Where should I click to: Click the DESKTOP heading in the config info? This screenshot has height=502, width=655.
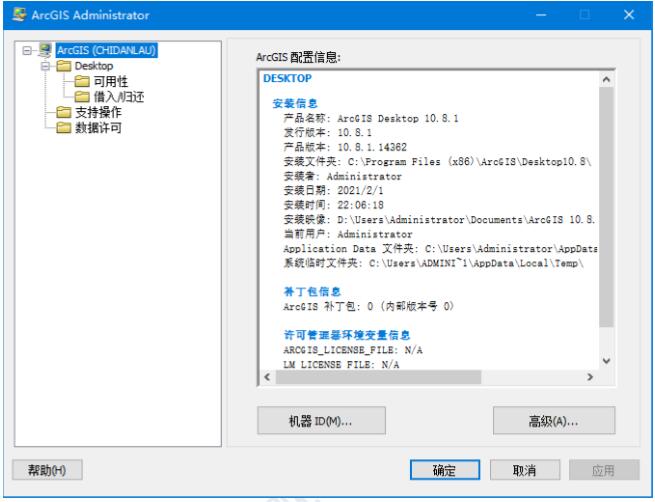(287, 78)
